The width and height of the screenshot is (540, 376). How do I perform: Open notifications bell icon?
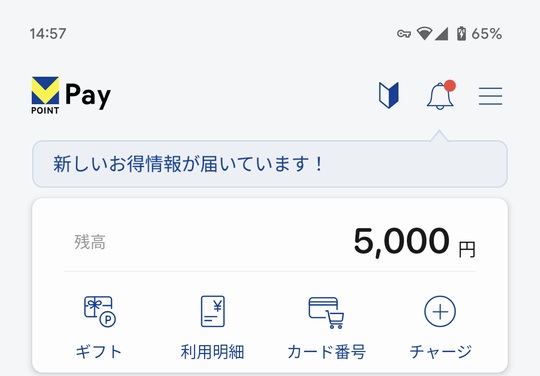click(x=440, y=96)
